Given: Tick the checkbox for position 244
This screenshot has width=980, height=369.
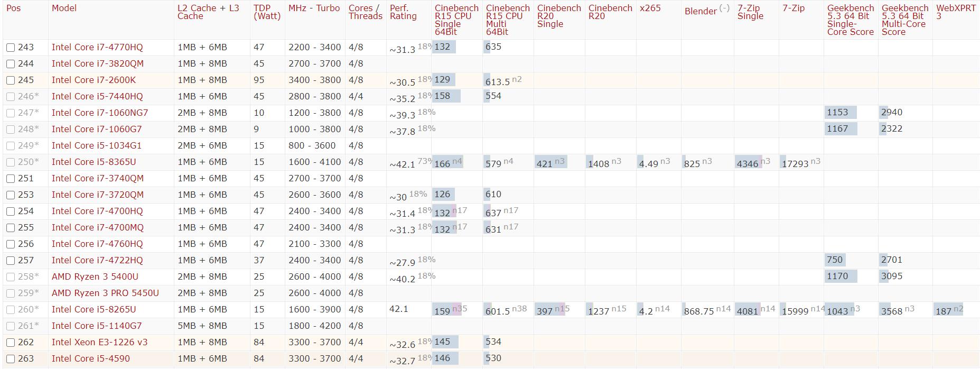Looking at the screenshot, I should pos(11,64).
